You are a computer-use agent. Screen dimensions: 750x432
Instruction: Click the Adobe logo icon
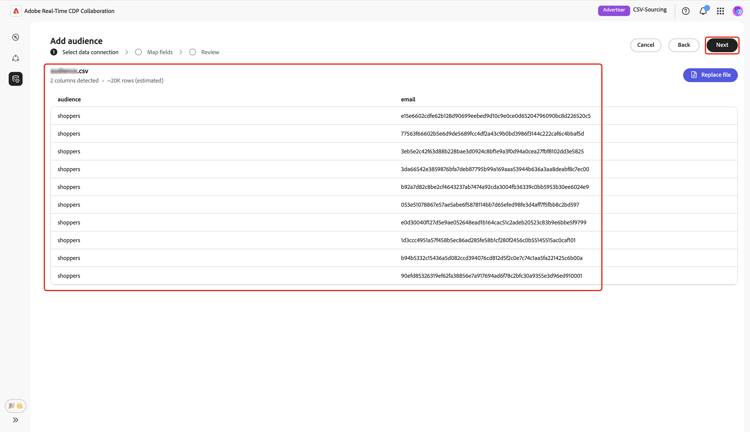[x=16, y=11]
